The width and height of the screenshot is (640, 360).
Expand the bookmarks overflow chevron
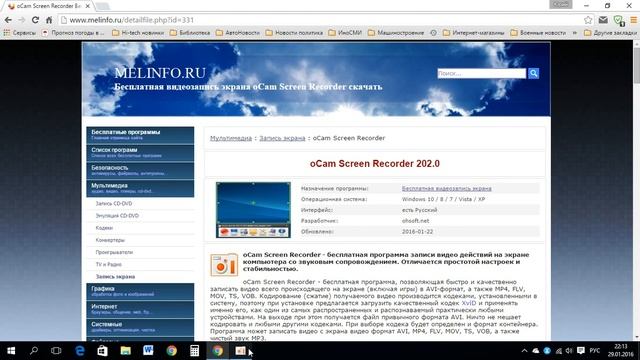(x=575, y=33)
